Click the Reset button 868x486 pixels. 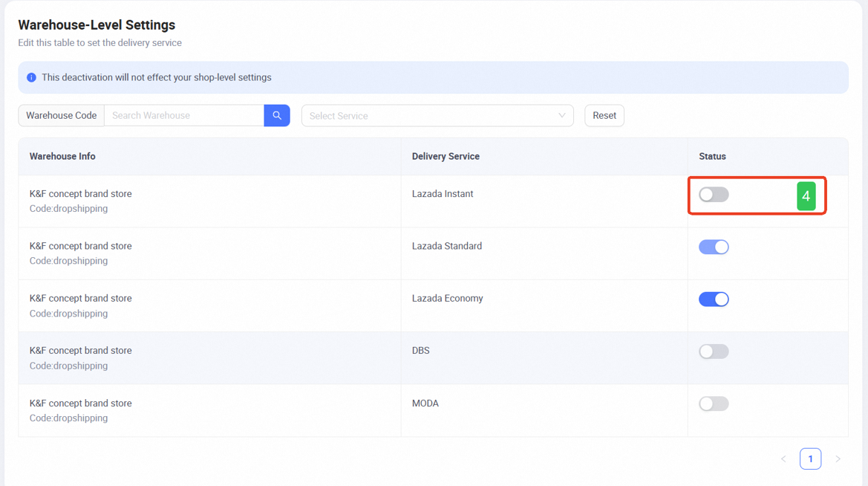point(604,115)
